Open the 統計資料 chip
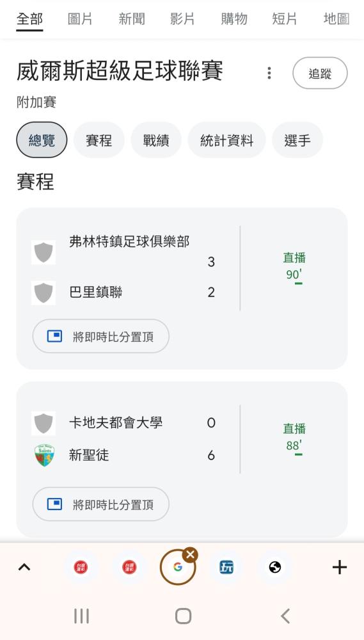364x640 pixels. [226, 140]
